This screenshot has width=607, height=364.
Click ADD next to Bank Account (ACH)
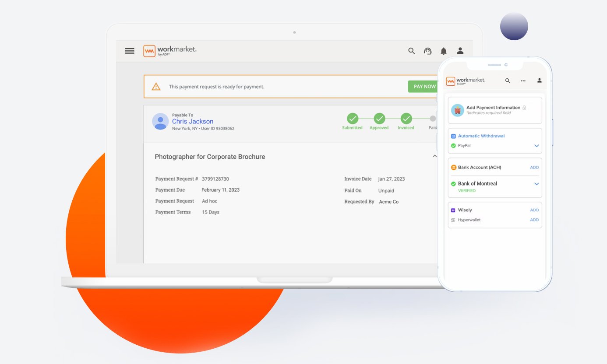pos(534,168)
